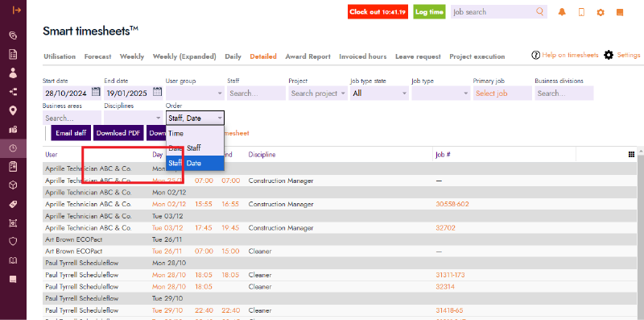Click the red Clock out button
This screenshot has height=320, width=644.
click(378, 12)
